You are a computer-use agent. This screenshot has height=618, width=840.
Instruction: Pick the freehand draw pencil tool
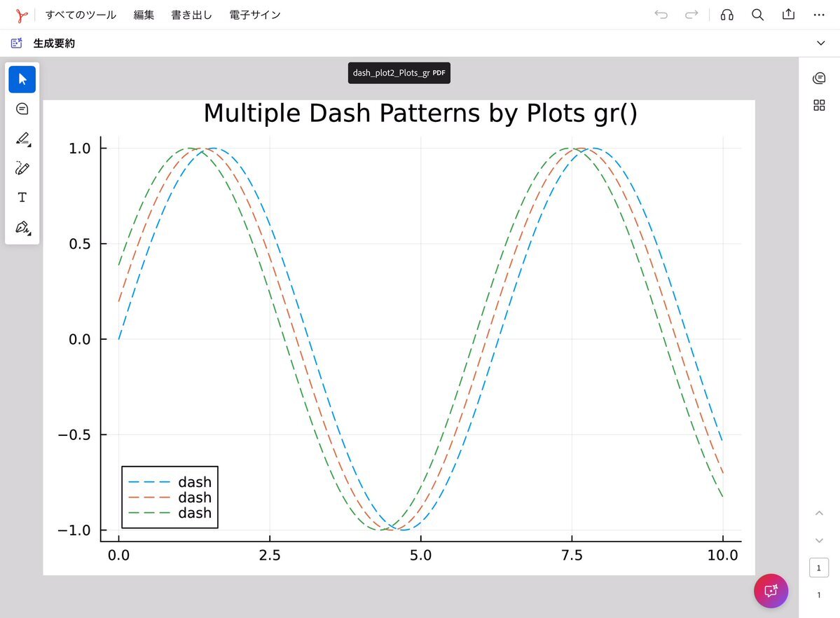pyautogui.click(x=22, y=168)
